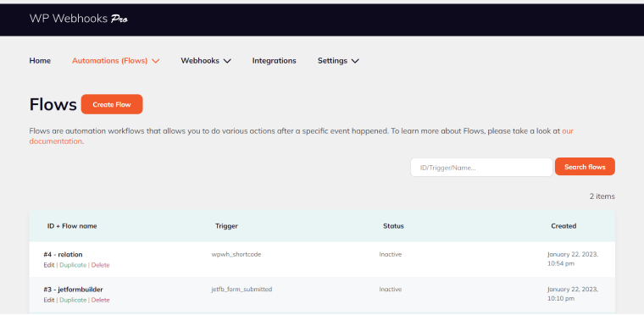This screenshot has height=315, width=644.
Task: Open the Automations (Flows) menu
Action: pyautogui.click(x=109, y=61)
